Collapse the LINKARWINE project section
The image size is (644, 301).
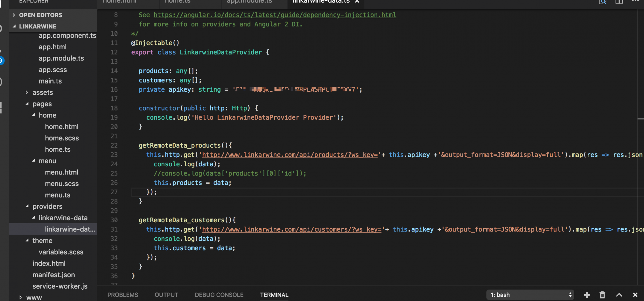pyautogui.click(x=14, y=26)
